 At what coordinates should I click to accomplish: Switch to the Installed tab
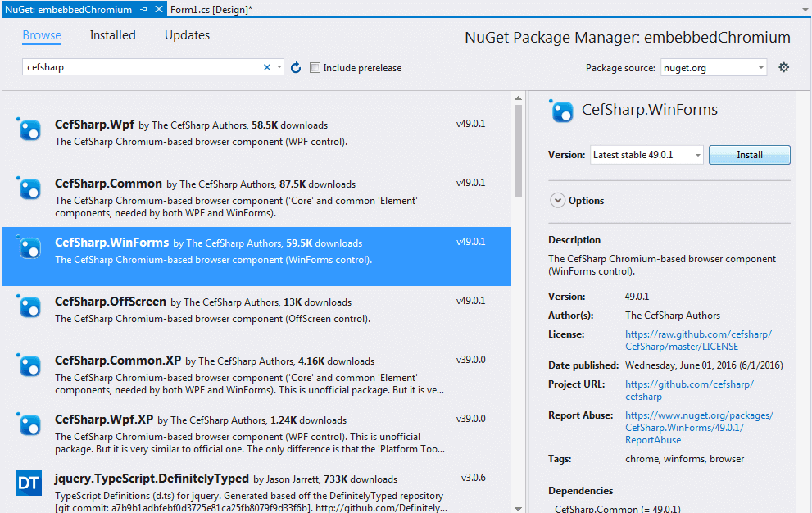112,35
